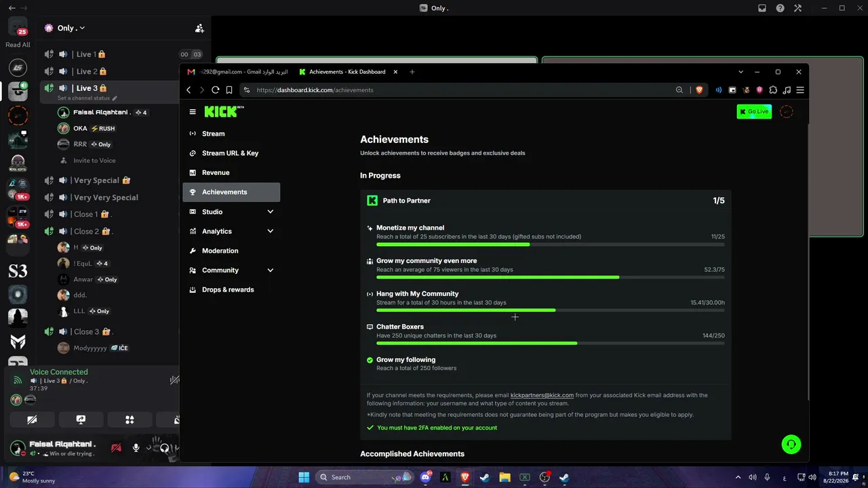Open a new Brave browser tab
The width and height of the screenshot is (868, 488).
(412, 72)
